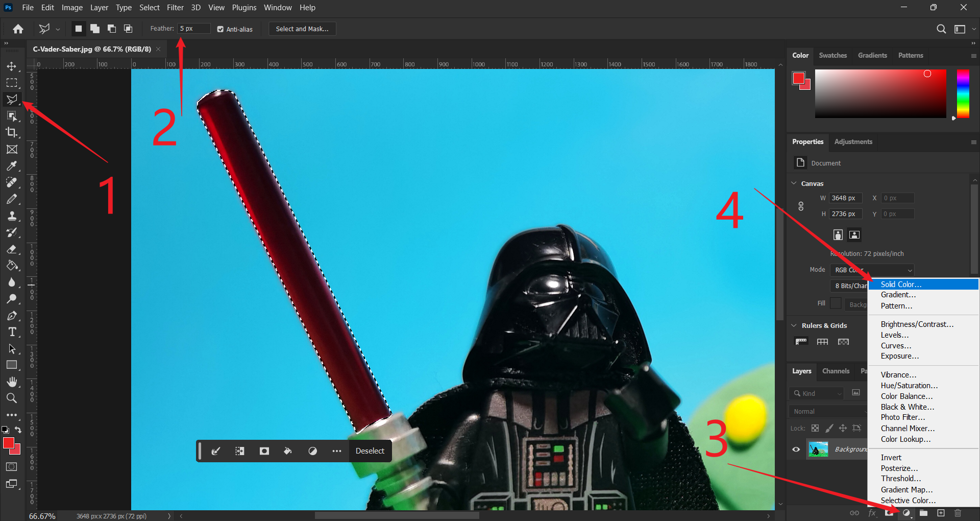This screenshot has height=521, width=980.
Task: Click the delete layer trash icon
Action: click(x=958, y=513)
